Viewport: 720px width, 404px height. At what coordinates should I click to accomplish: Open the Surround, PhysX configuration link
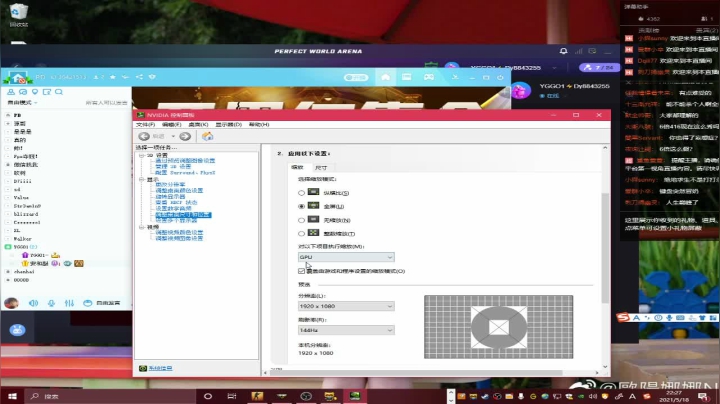(185, 173)
